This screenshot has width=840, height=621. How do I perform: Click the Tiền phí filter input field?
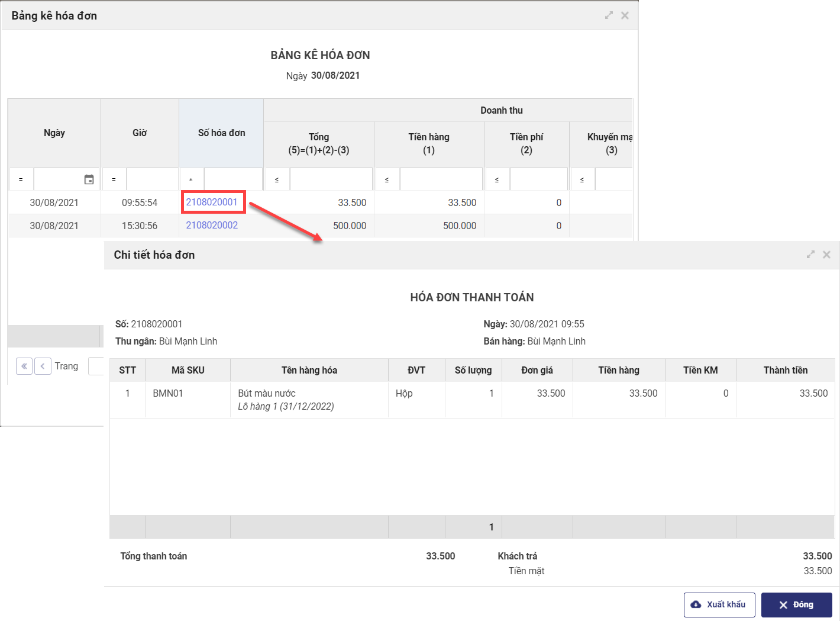pyautogui.click(x=539, y=179)
